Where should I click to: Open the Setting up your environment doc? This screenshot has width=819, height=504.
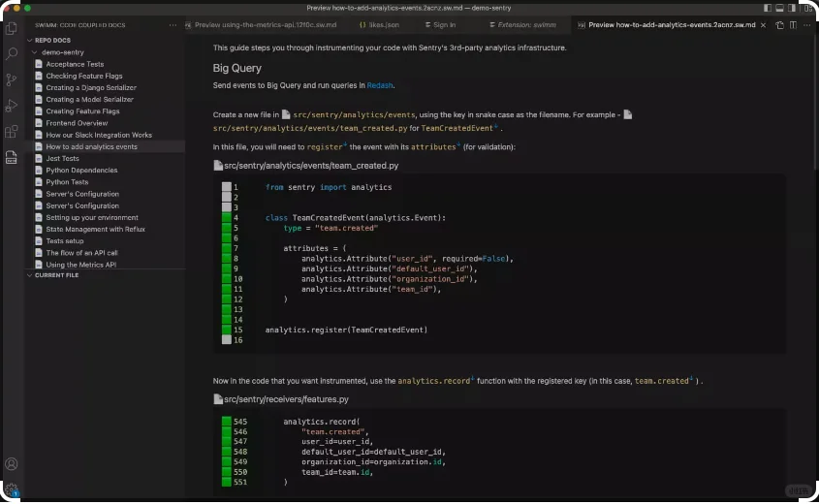click(92, 218)
